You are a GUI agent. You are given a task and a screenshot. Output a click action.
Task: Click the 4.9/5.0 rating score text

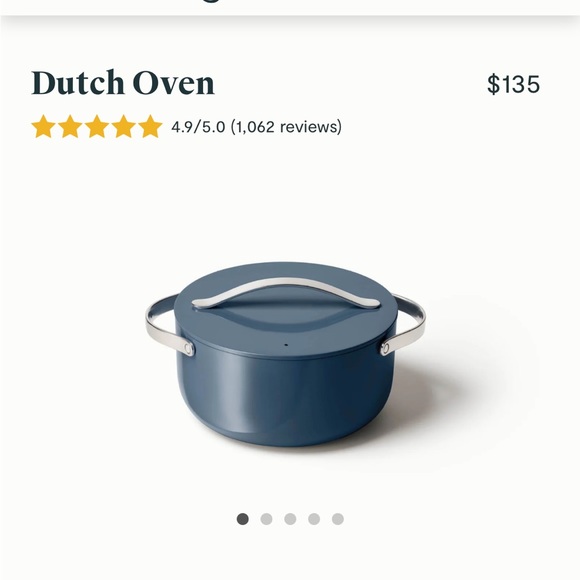[x=198, y=127]
